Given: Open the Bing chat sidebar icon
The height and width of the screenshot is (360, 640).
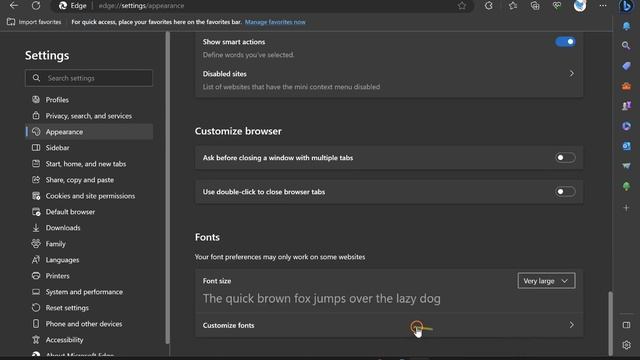Looking at the screenshot, I should pos(626,6).
